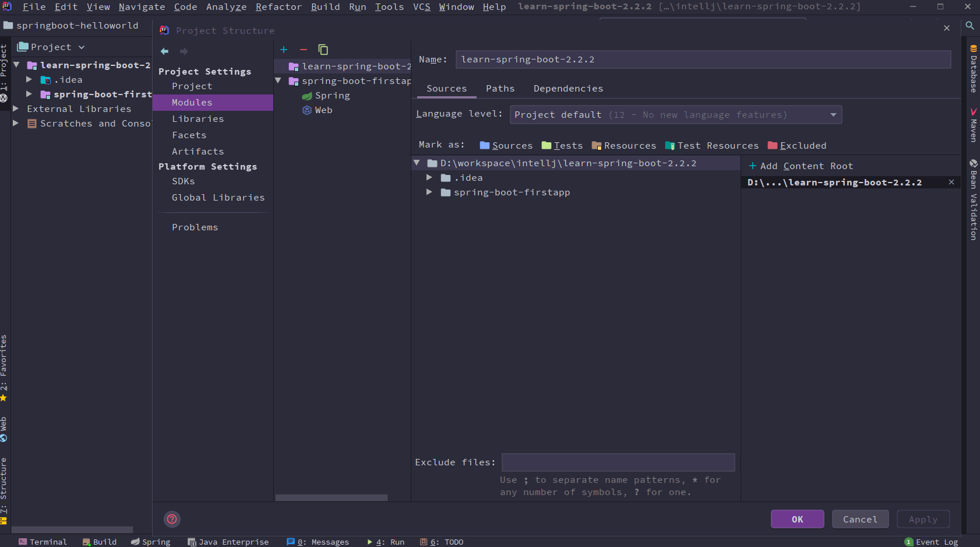Switch to the Dependencies tab
The width and height of the screenshot is (980, 547).
568,88
